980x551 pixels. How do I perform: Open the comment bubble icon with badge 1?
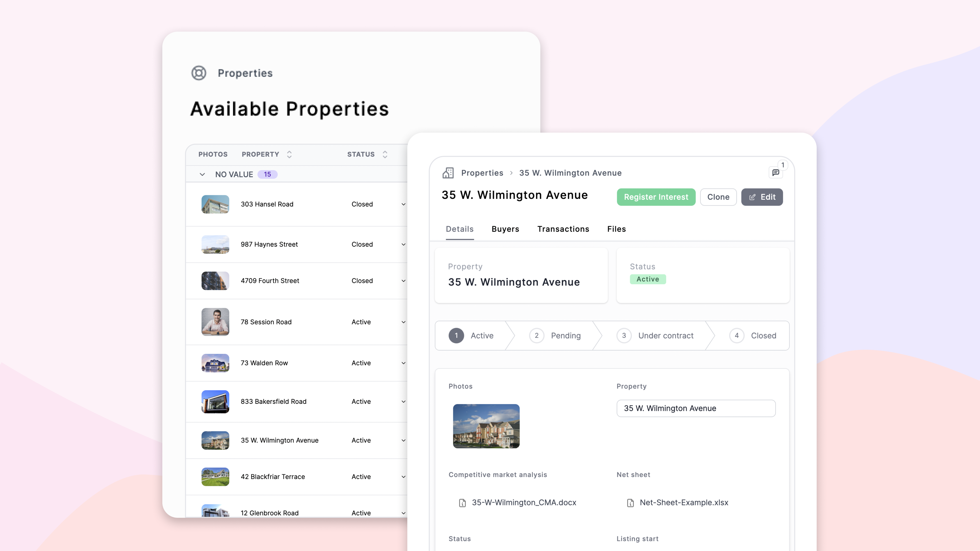776,172
